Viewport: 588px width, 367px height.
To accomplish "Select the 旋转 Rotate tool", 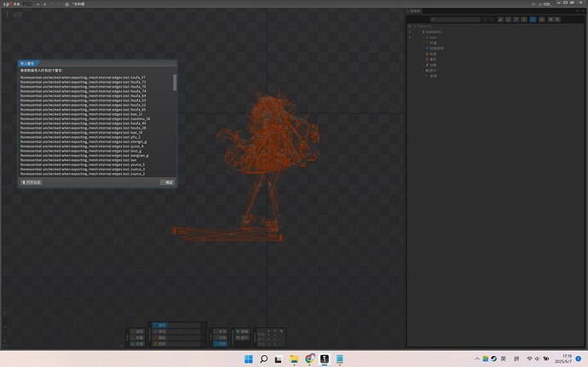I will (x=159, y=325).
